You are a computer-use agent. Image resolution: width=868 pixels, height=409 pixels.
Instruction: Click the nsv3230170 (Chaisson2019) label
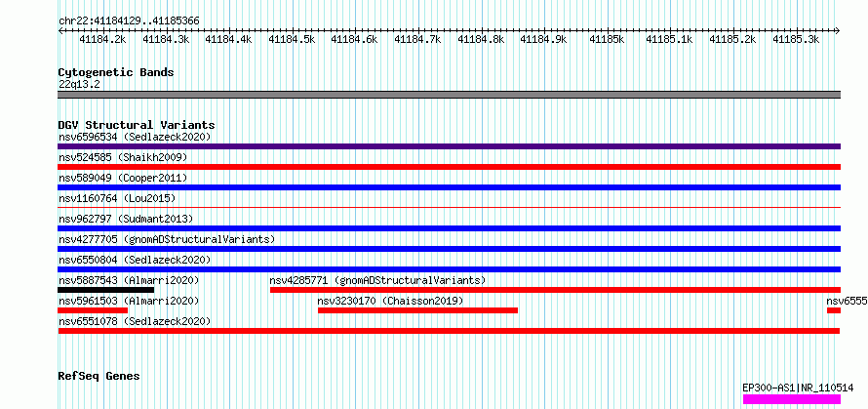390,301
